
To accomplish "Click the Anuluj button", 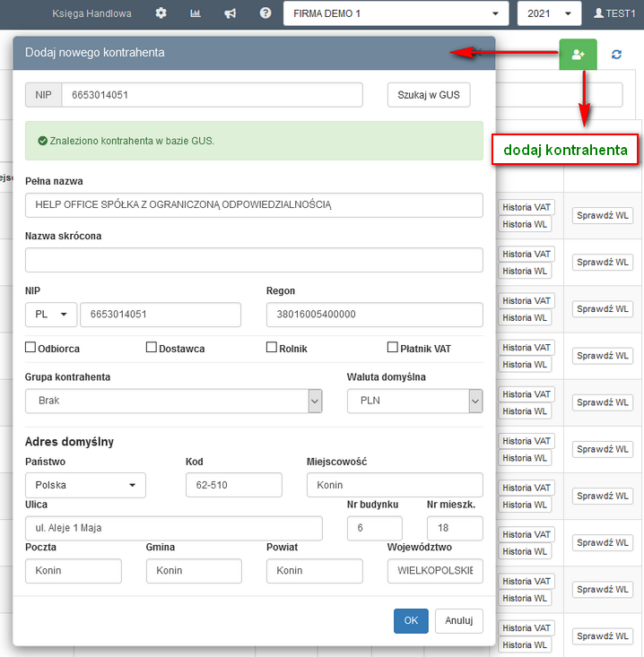I will click(458, 620).
